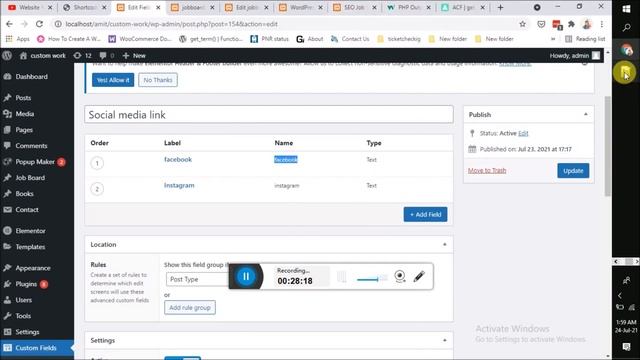Collapse the Settings panel

pyautogui.click(x=444, y=340)
